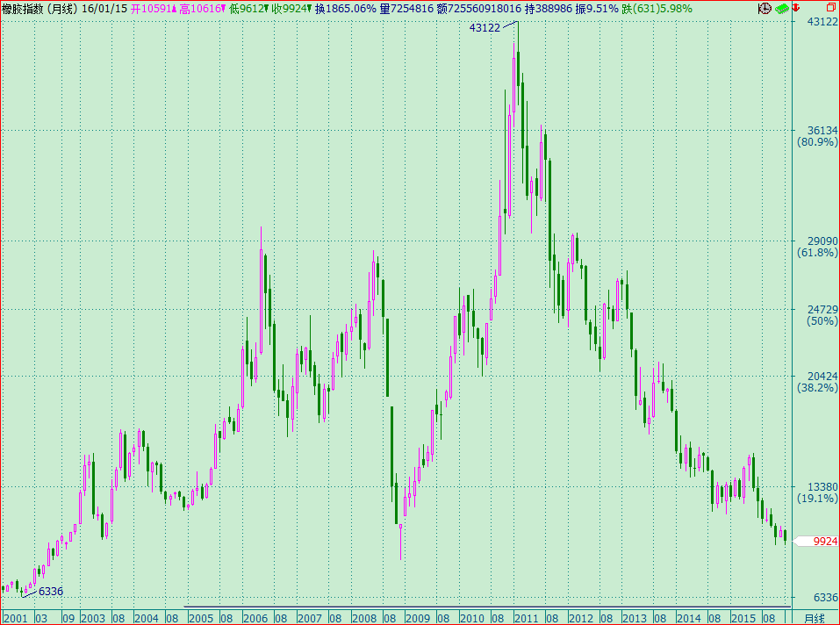Click the (61.8%) retracement label
Screen dimensions: 840x625
click(817, 252)
